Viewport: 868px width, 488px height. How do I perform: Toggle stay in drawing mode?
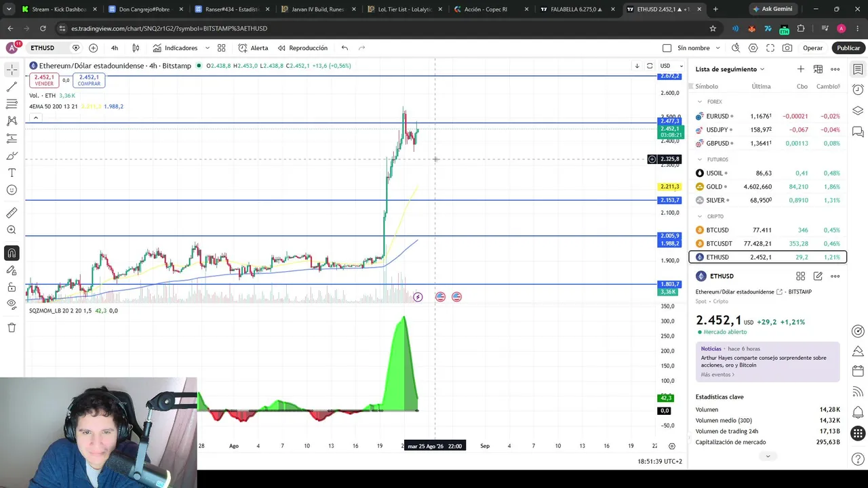[x=12, y=270]
